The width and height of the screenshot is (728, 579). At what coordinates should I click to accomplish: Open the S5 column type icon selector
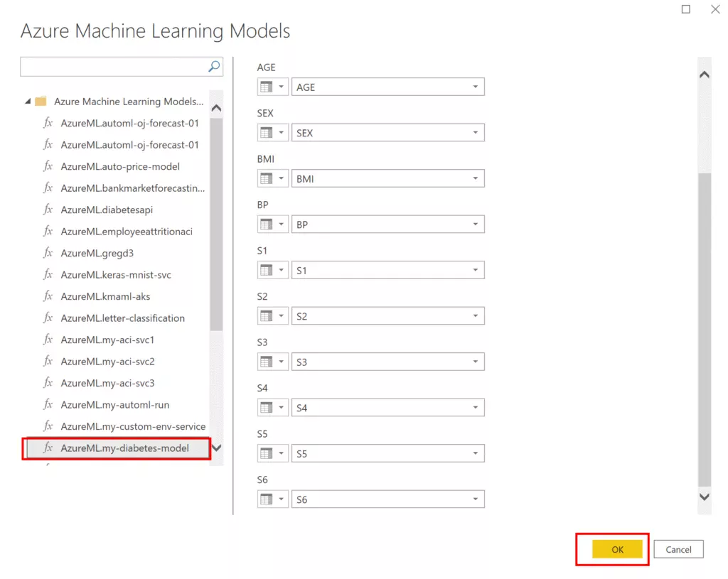[x=272, y=453]
